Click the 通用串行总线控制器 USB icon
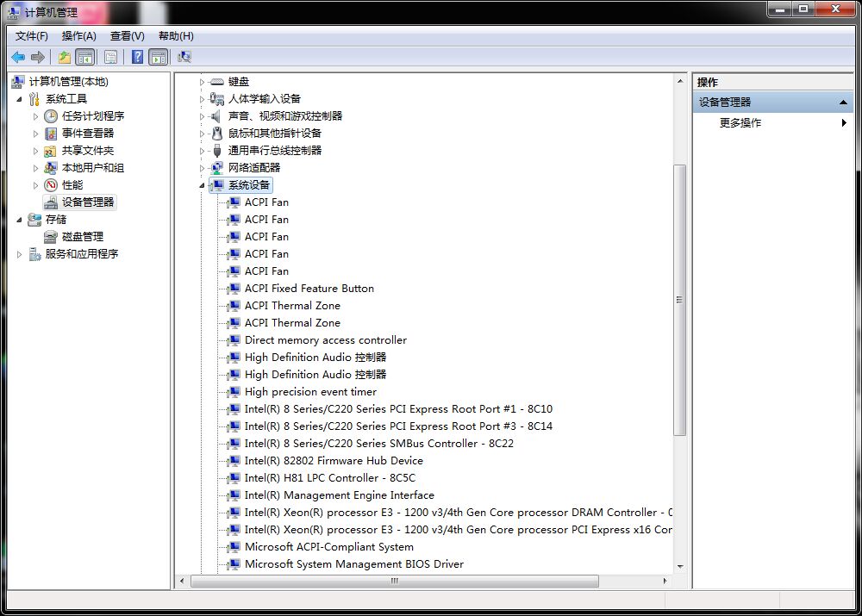 coord(217,151)
